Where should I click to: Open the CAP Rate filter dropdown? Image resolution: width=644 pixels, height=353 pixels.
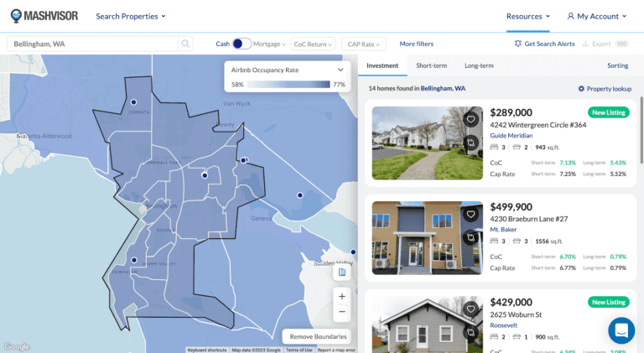(x=365, y=44)
